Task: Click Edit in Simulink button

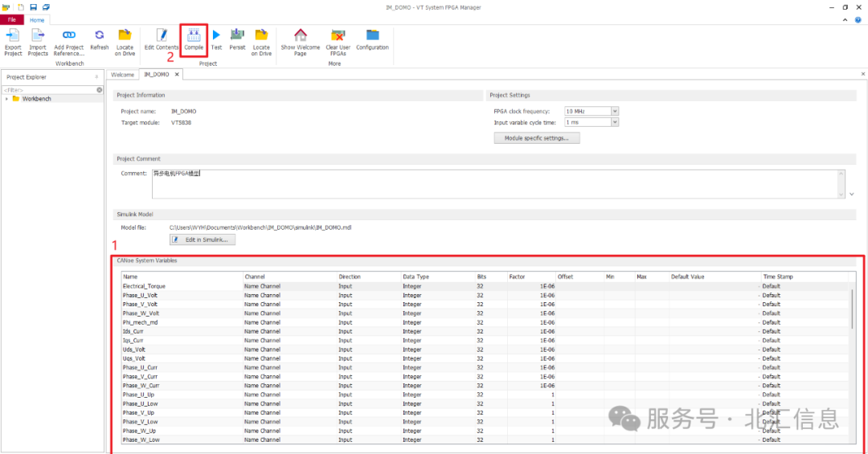Action: (x=202, y=239)
